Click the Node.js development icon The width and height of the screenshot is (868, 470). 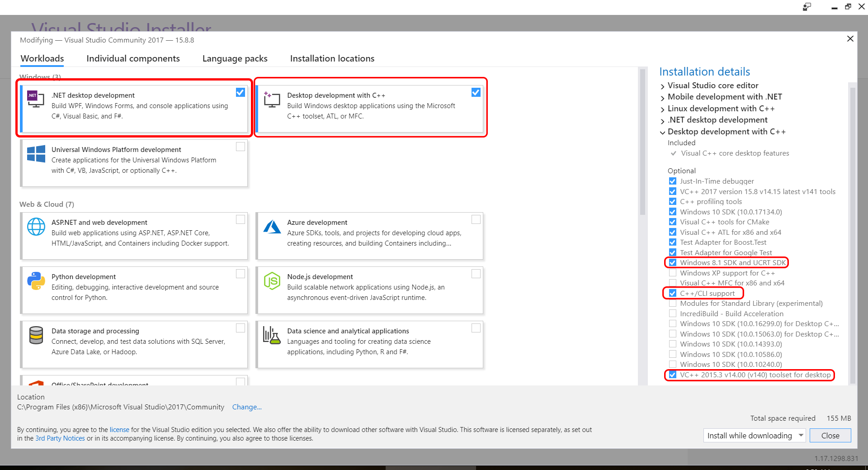[272, 281]
